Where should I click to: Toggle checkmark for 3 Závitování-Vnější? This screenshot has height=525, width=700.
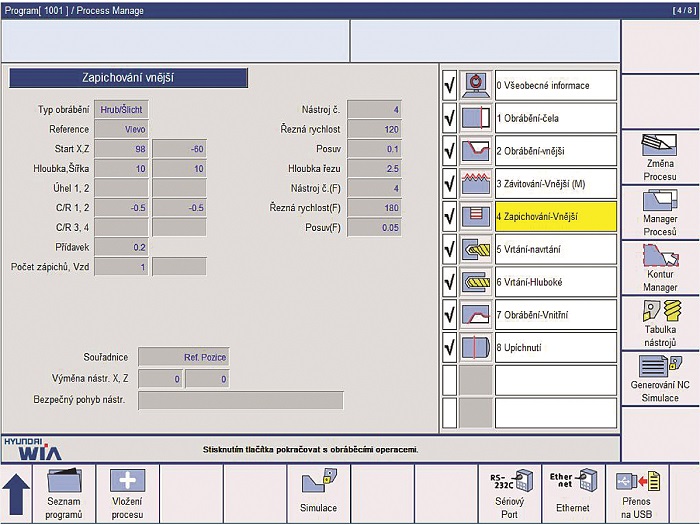click(x=450, y=183)
